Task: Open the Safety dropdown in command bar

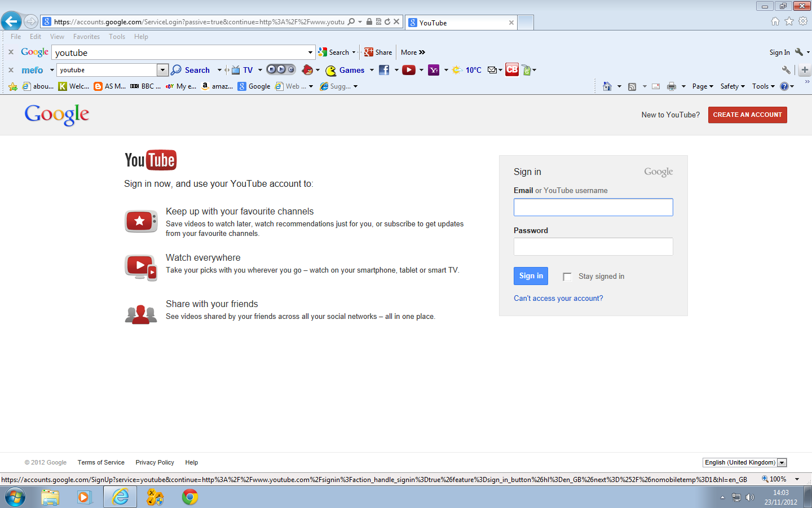Action: click(732, 86)
